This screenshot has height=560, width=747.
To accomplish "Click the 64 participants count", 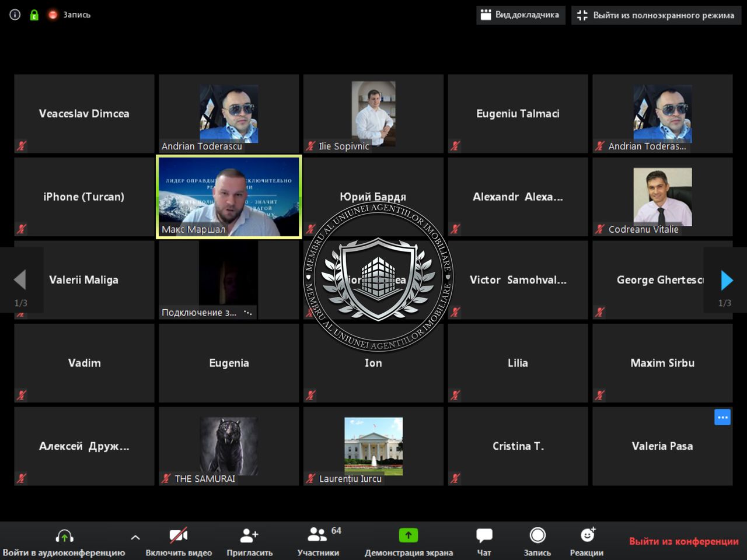I will [336, 530].
